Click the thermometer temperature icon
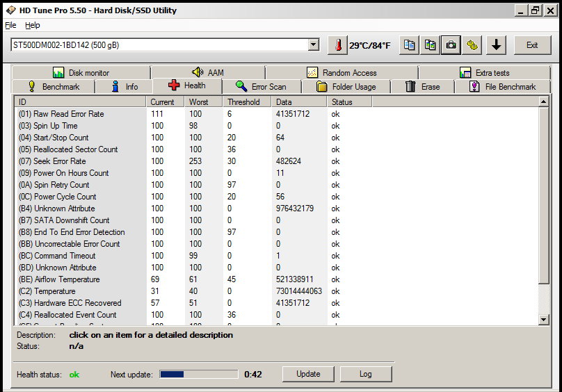 point(337,45)
